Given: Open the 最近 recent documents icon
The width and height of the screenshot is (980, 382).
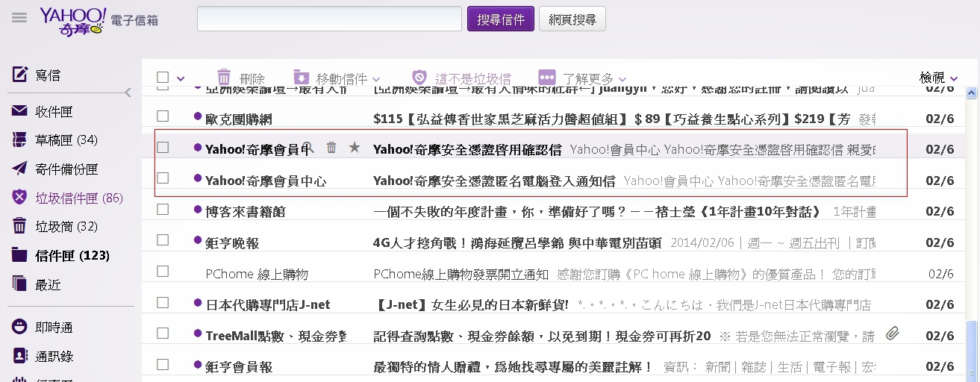Looking at the screenshot, I should coord(20,284).
